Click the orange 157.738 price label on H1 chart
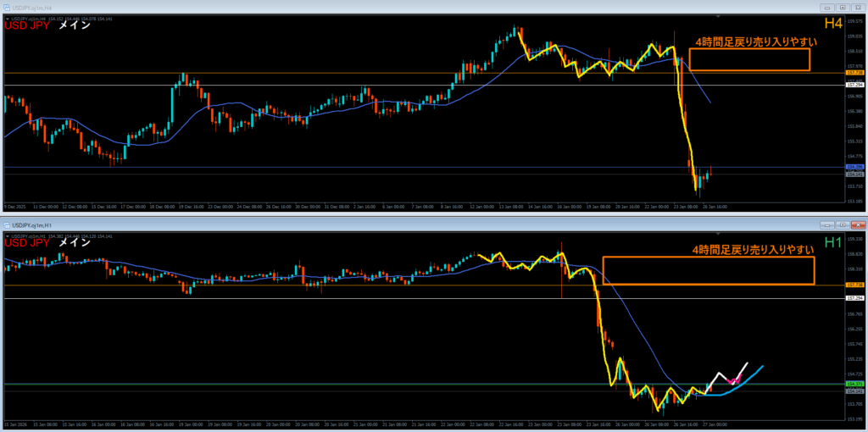This screenshot has width=868, height=432. [855, 285]
